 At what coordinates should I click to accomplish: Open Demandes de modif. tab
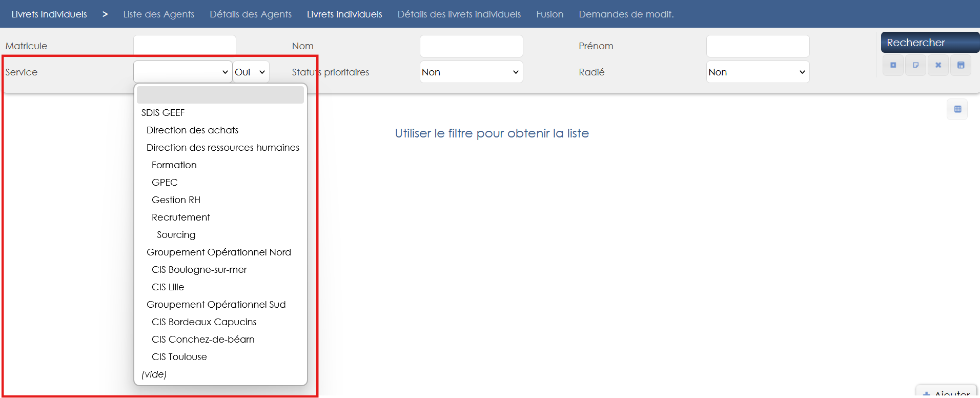point(626,14)
